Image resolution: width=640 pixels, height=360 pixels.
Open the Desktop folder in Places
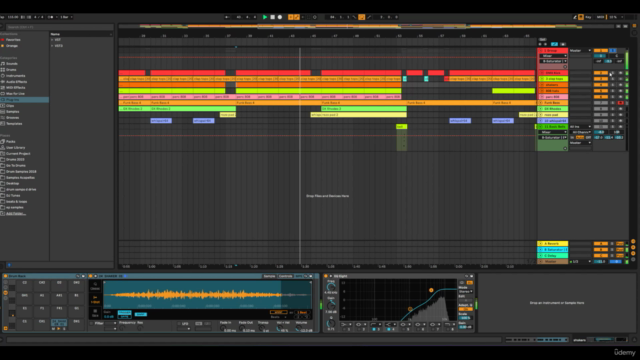(x=13, y=184)
